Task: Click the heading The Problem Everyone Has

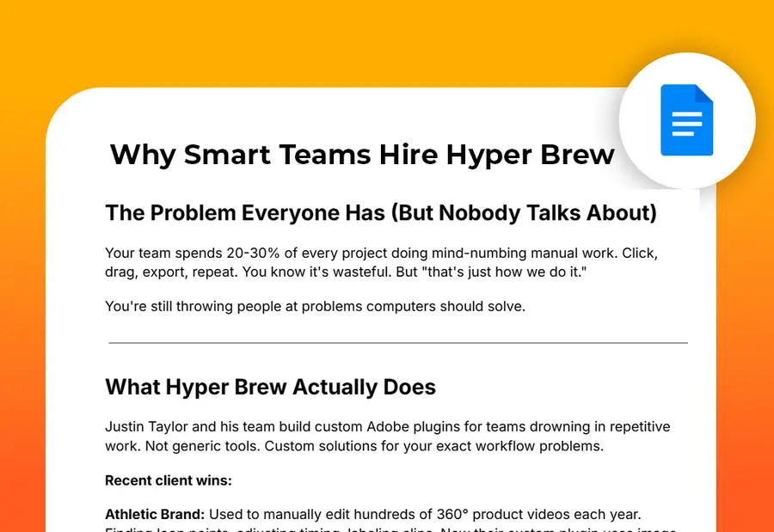Action: (x=381, y=212)
